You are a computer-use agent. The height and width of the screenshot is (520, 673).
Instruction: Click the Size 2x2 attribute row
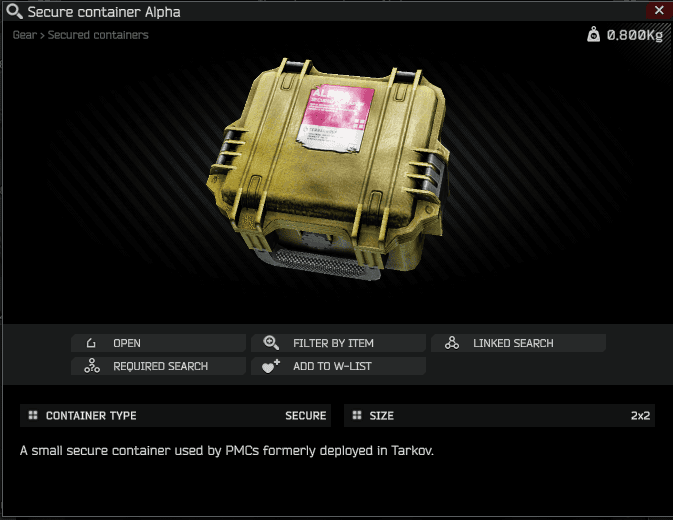point(499,415)
